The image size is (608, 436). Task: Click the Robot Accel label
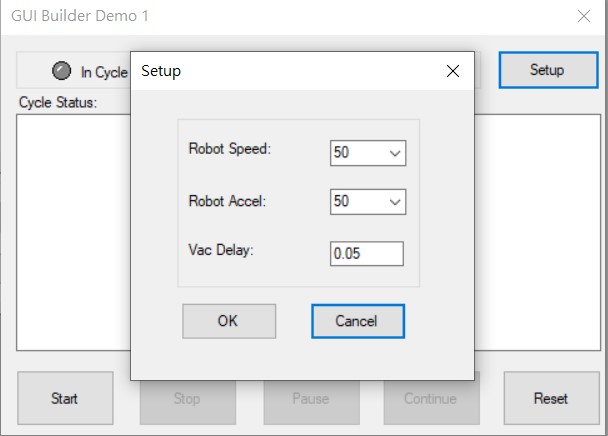(228, 200)
